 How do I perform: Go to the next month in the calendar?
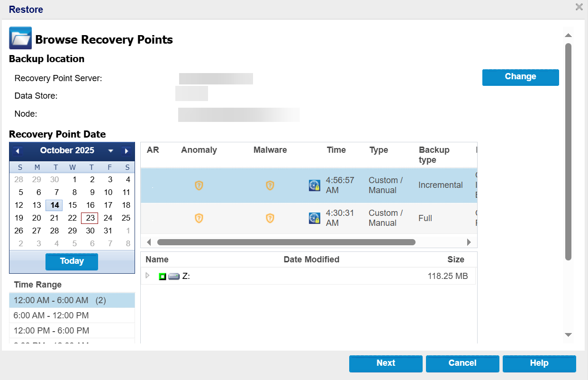click(126, 151)
